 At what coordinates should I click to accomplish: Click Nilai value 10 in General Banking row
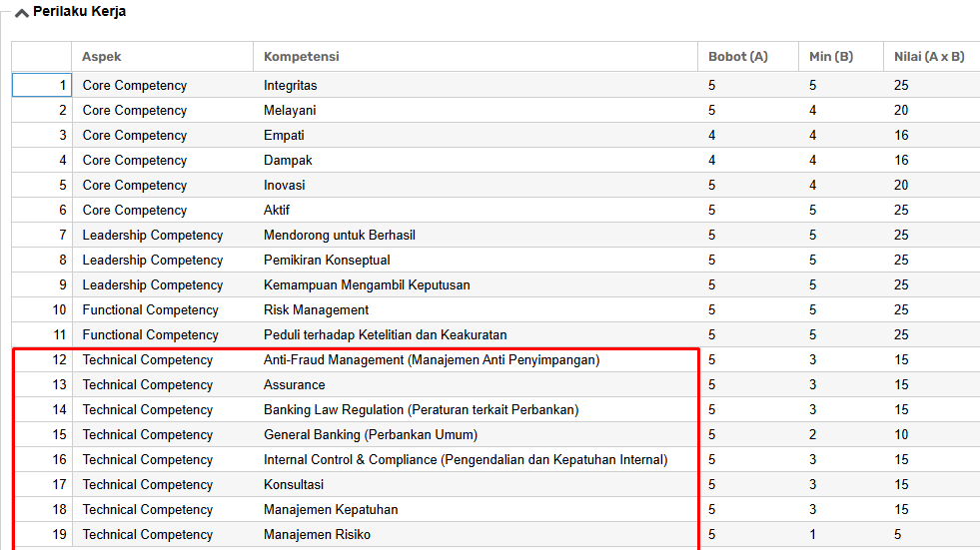(x=901, y=434)
